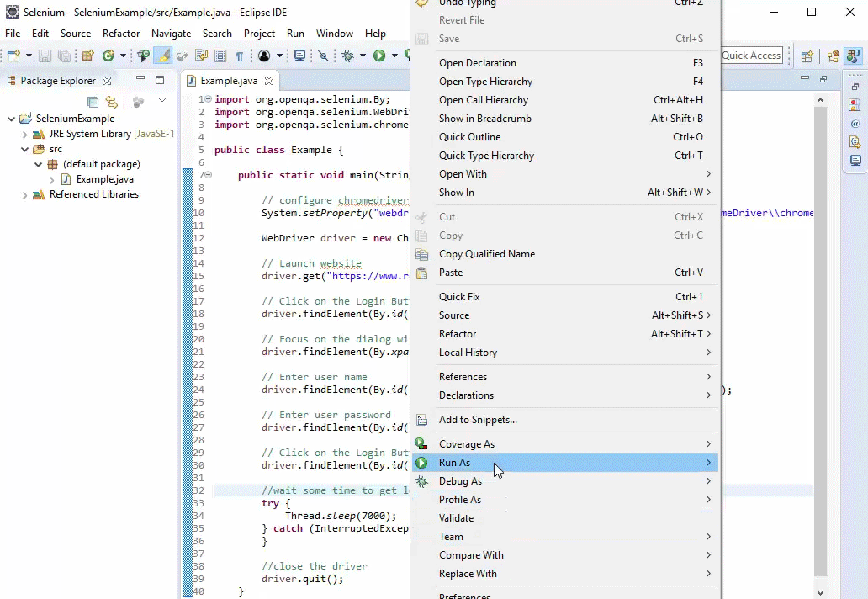Open Declaration view icon in right trim

click(855, 141)
